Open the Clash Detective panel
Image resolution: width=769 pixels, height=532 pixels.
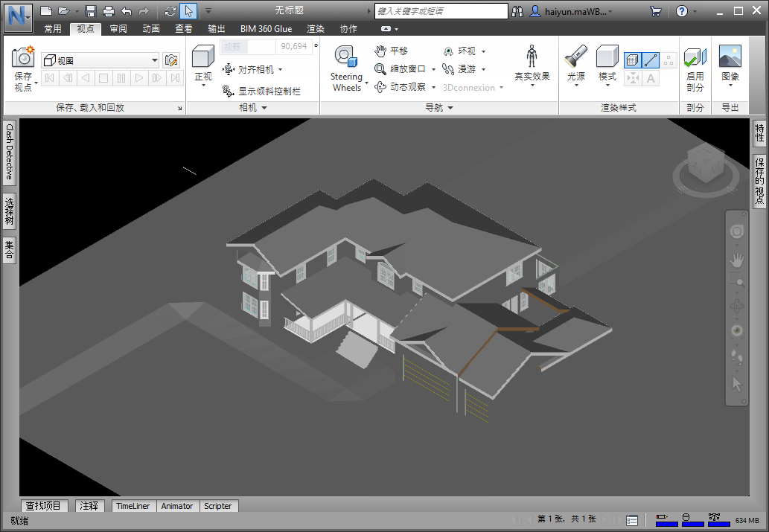(8, 154)
